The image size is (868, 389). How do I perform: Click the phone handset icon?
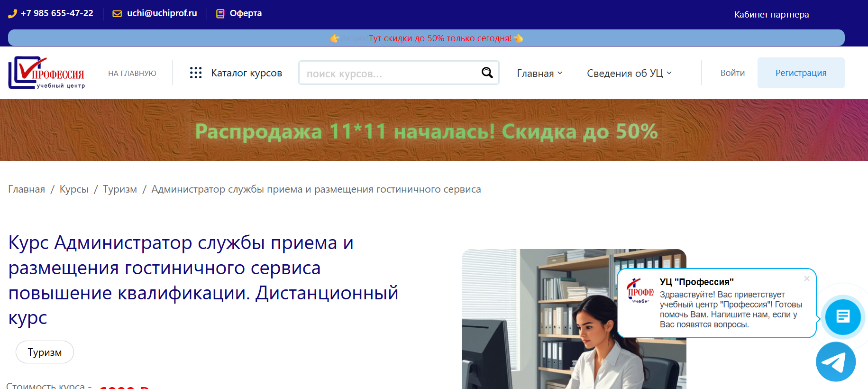click(x=12, y=14)
